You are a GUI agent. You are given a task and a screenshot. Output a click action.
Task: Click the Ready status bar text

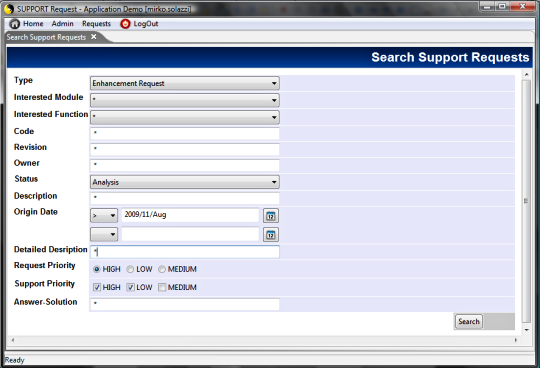[x=14, y=360]
